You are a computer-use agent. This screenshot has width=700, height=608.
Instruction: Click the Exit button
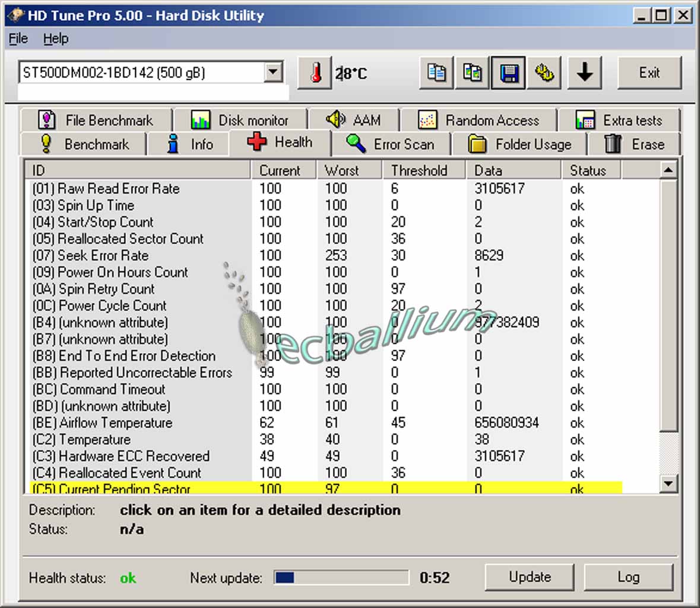pyautogui.click(x=649, y=73)
